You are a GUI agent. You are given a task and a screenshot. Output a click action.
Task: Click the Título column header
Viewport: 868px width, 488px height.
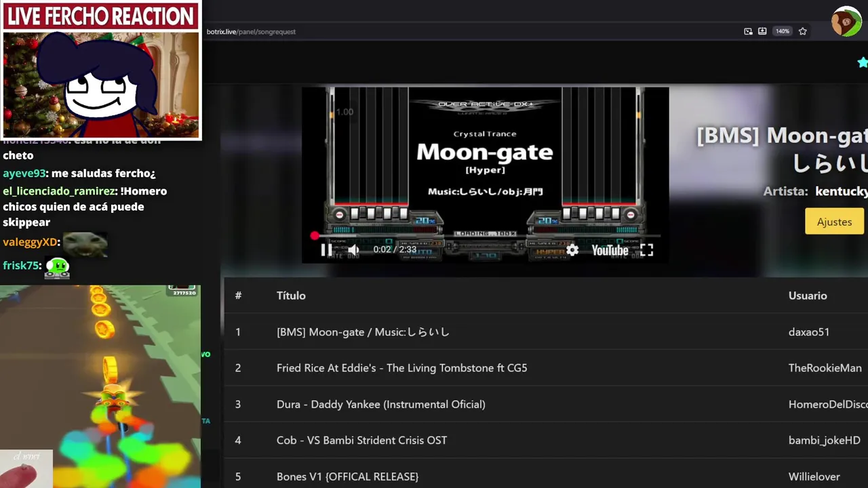[x=291, y=296]
